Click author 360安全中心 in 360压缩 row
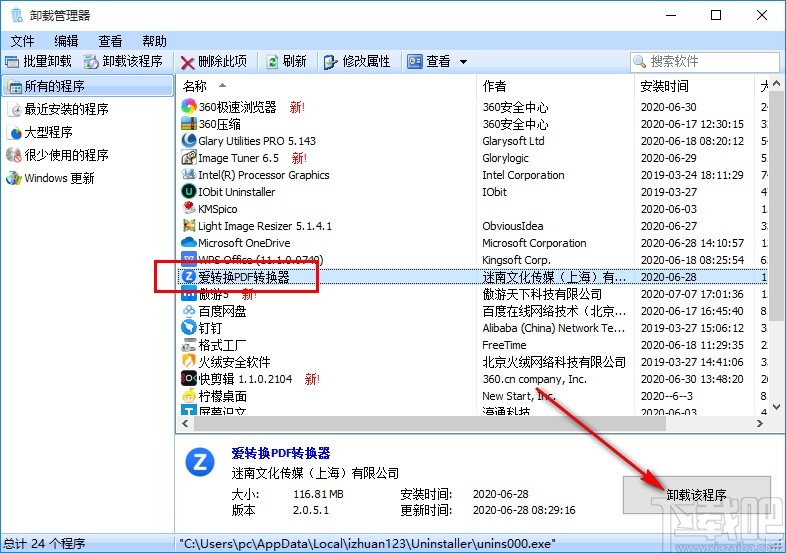 pos(515,124)
